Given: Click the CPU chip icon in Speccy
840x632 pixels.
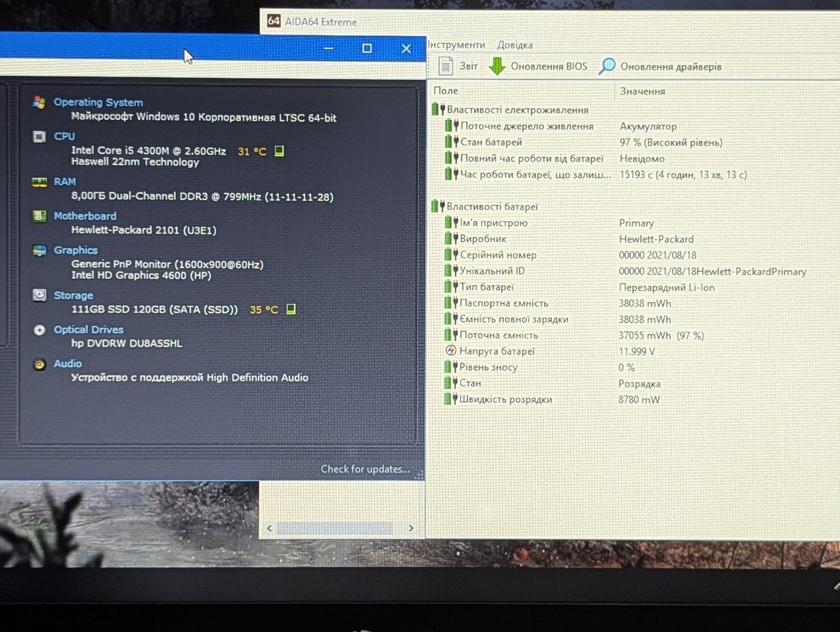Looking at the screenshot, I should (x=39, y=137).
